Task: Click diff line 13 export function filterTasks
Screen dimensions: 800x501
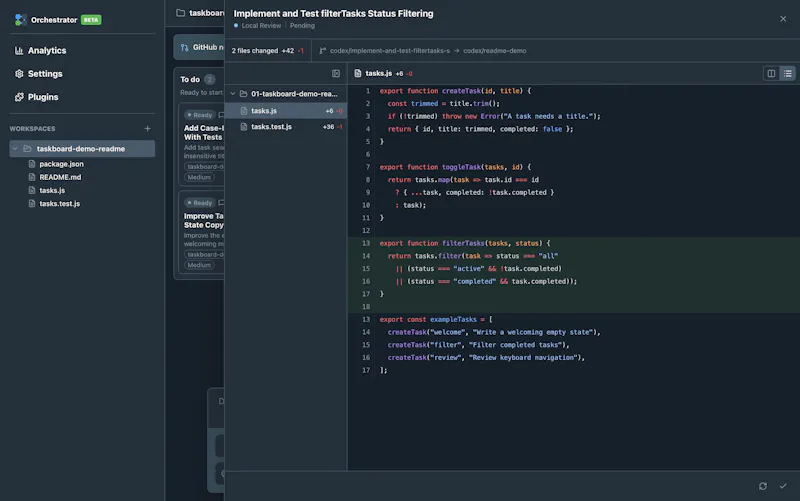Action: 465,243
